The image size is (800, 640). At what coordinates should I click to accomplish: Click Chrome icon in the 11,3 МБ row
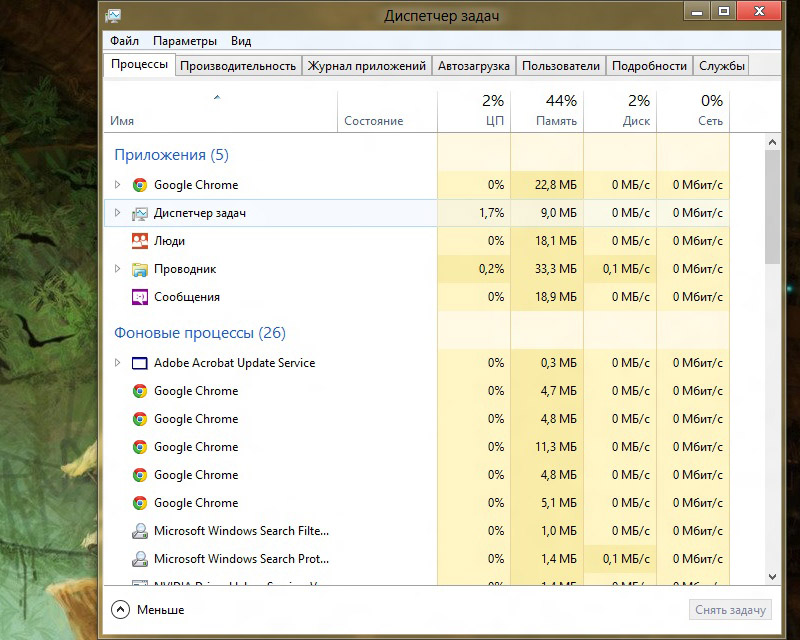(x=140, y=447)
